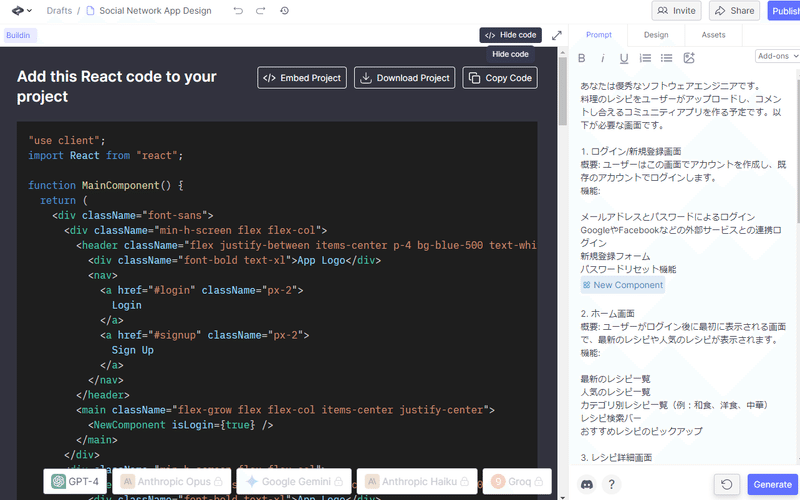Add an image to the prompt
This screenshot has height=500, width=800.
pyautogui.click(x=689, y=58)
